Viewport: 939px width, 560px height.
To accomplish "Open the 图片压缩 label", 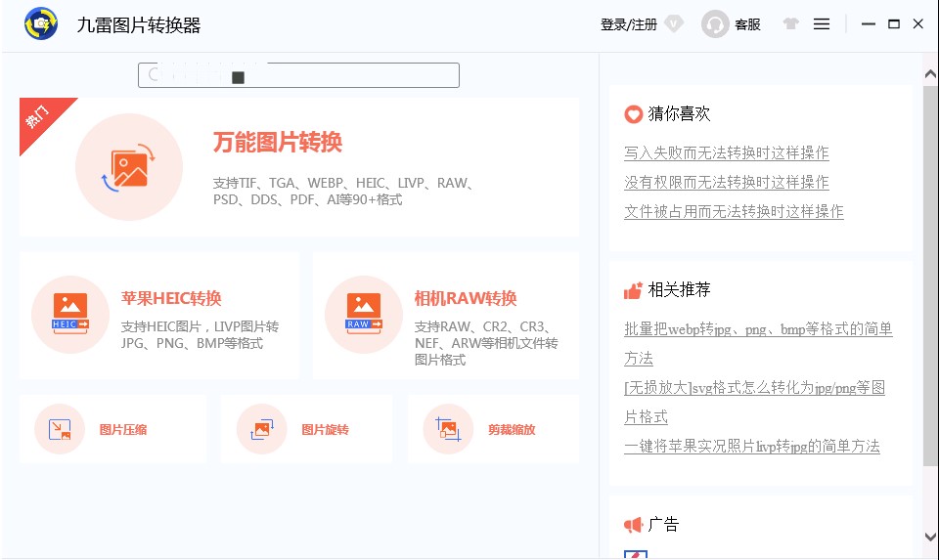I will click(x=123, y=430).
